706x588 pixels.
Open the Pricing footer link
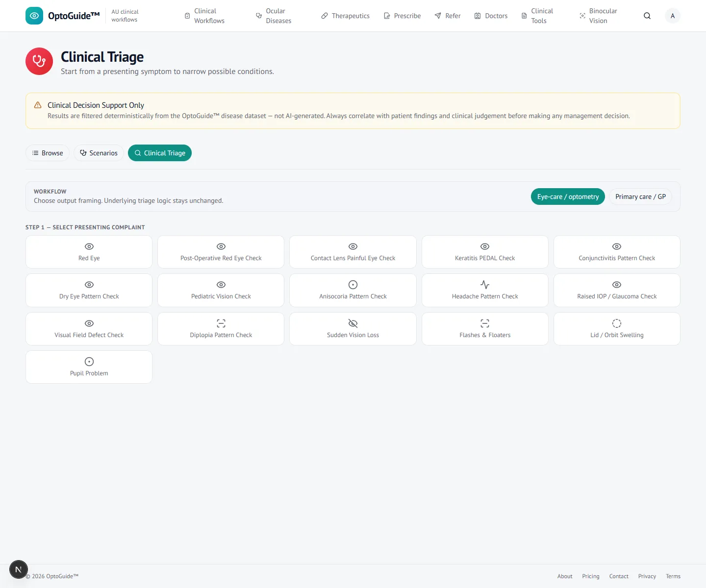[591, 576]
